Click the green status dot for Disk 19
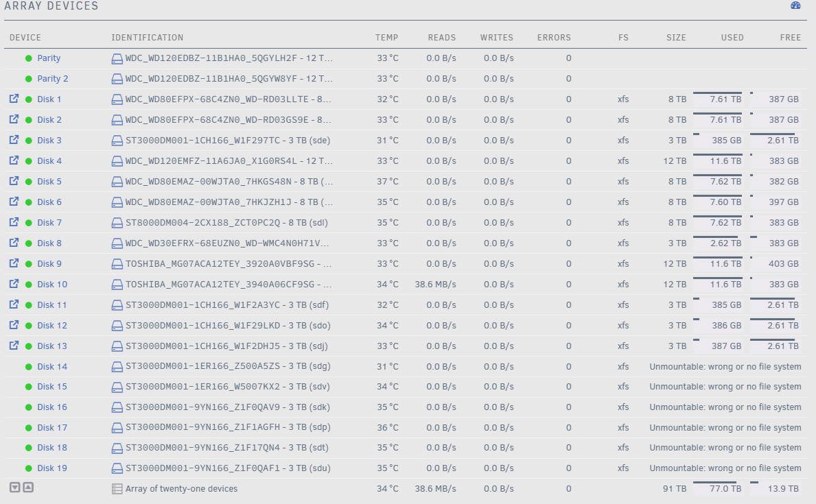Screen dimensions: 816x504 [29, 468]
